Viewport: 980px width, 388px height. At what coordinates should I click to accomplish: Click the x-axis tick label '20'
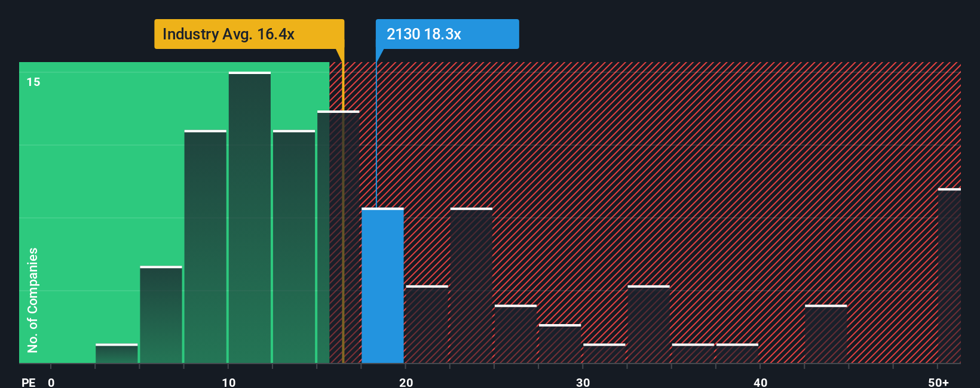[406, 382]
